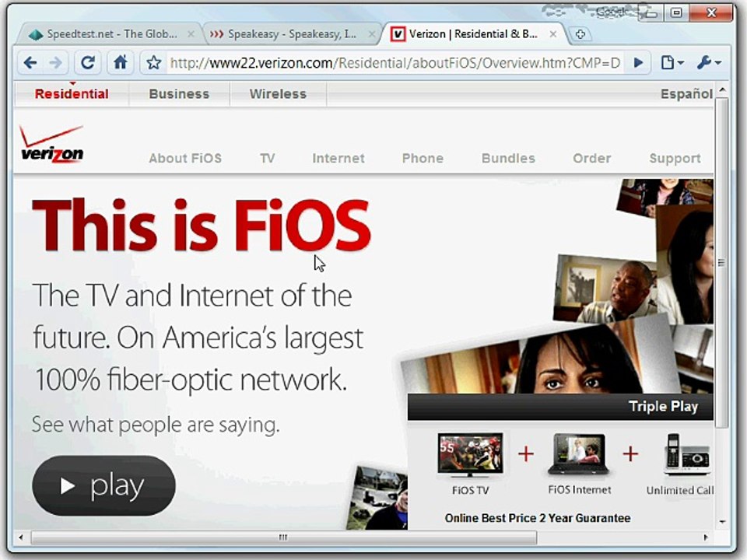This screenshot has width=747, height=560.
Task: Close the Speakeasy tab
Action: (x=372, y=33)
